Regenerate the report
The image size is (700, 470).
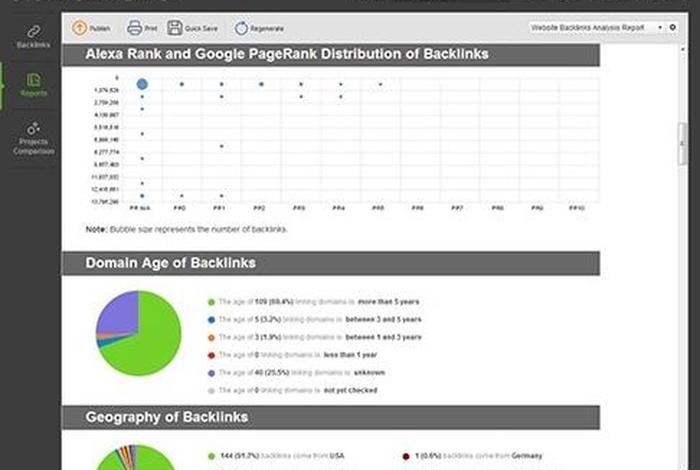pos(259,28)
